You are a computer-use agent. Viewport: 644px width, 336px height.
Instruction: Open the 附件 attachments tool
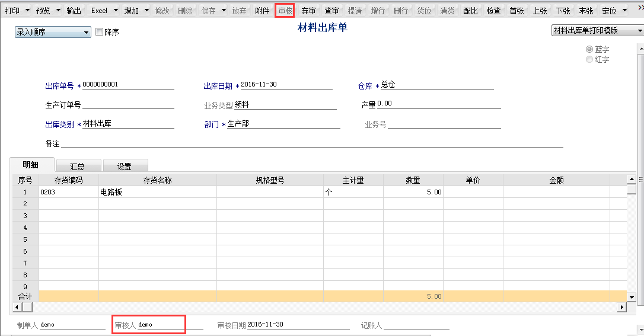pos(262,11)
